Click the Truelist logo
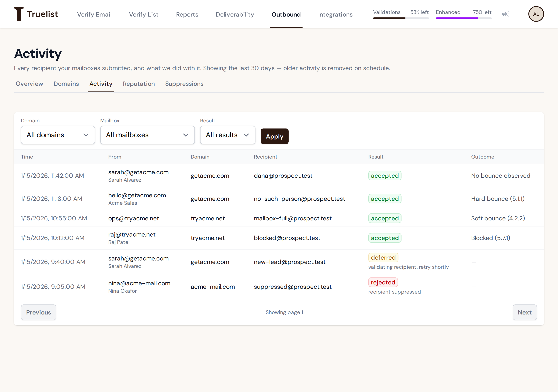Viewport: 558px width, 392px height. point(36,14)
